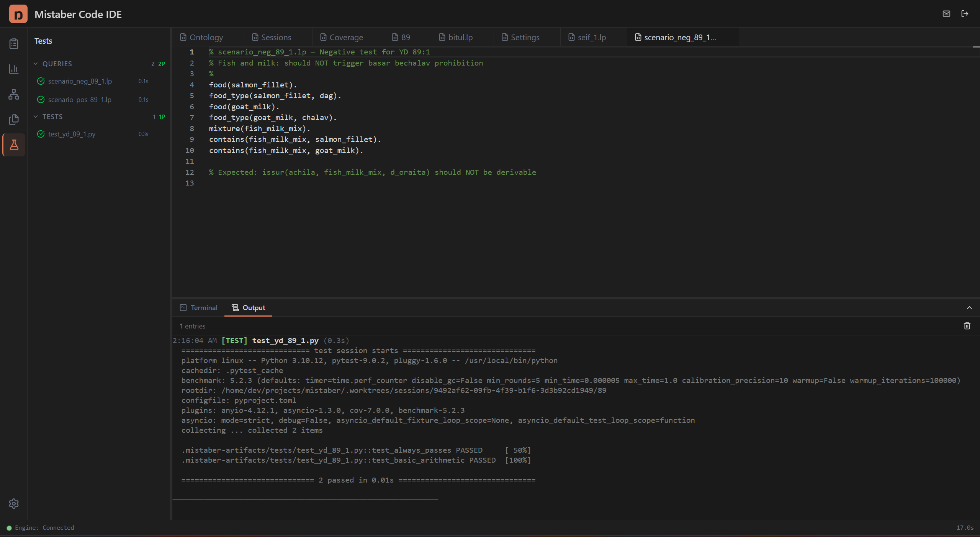
Task: Select scenario_pos_89_1.lp in the queries list
Action: (80, 99)
